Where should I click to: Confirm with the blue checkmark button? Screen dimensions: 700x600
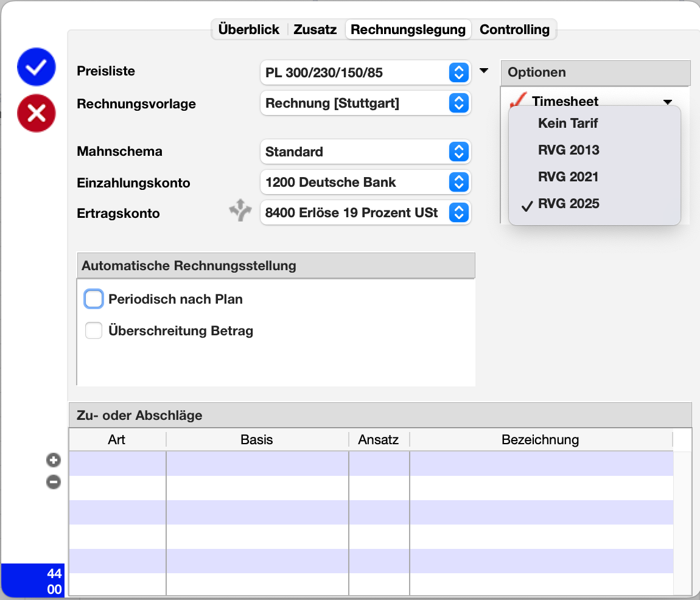(36, 67)
